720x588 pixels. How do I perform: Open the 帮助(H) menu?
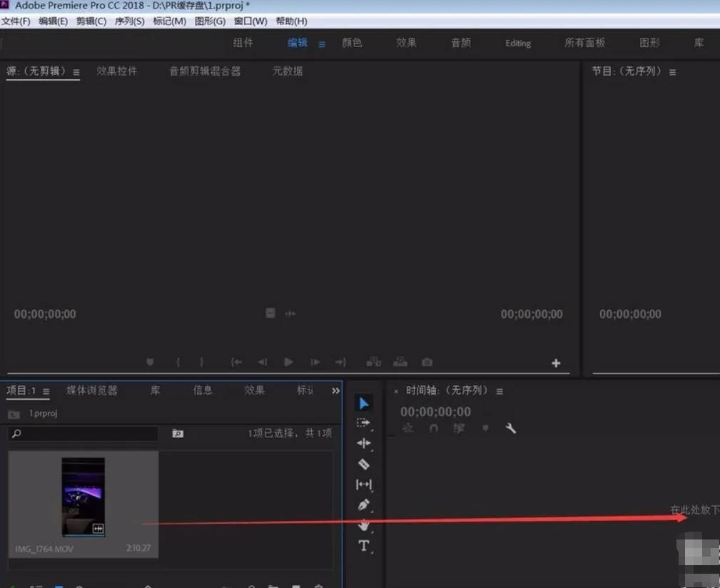click(291, 21)
